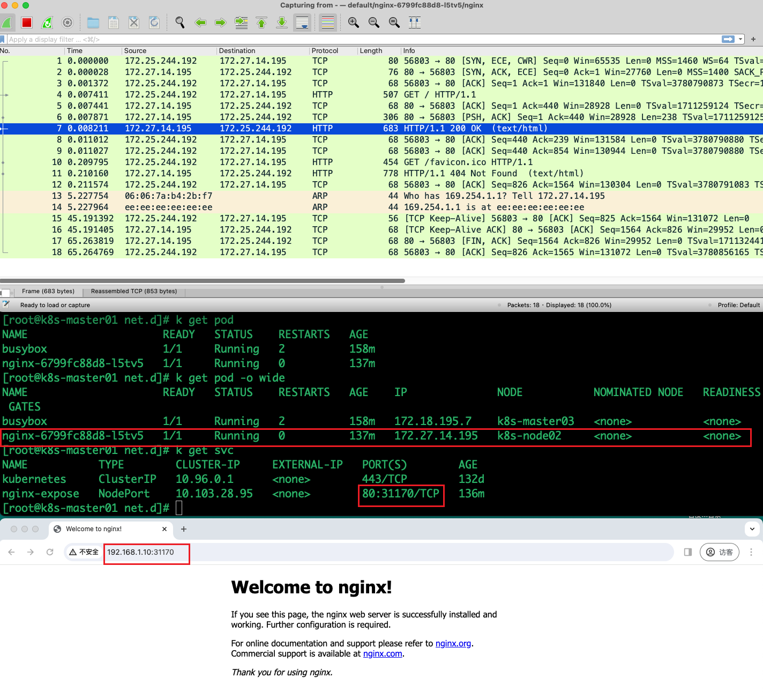Stop the running packet capture
Screen dimensions: 763x700
(x=27, y=23)
